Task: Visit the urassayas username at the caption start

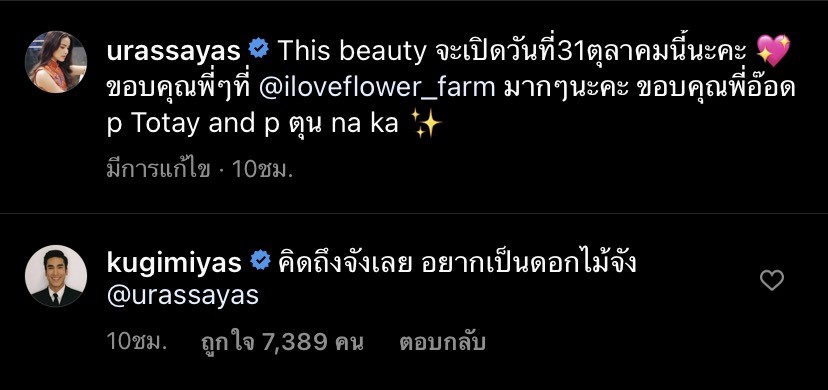Action: tap(174, 52)
